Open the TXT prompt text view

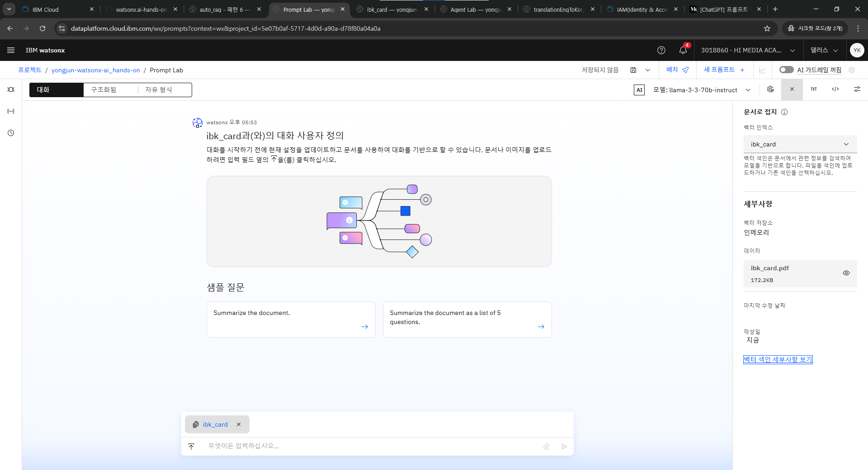click(814, 89)
